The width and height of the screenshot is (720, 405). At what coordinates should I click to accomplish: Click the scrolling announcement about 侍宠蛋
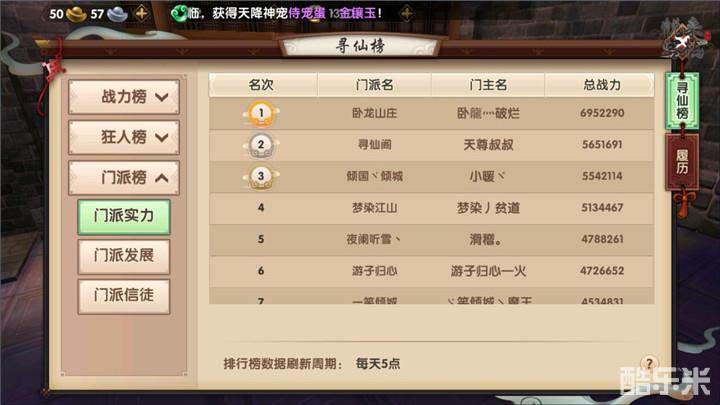click(278, 13)
